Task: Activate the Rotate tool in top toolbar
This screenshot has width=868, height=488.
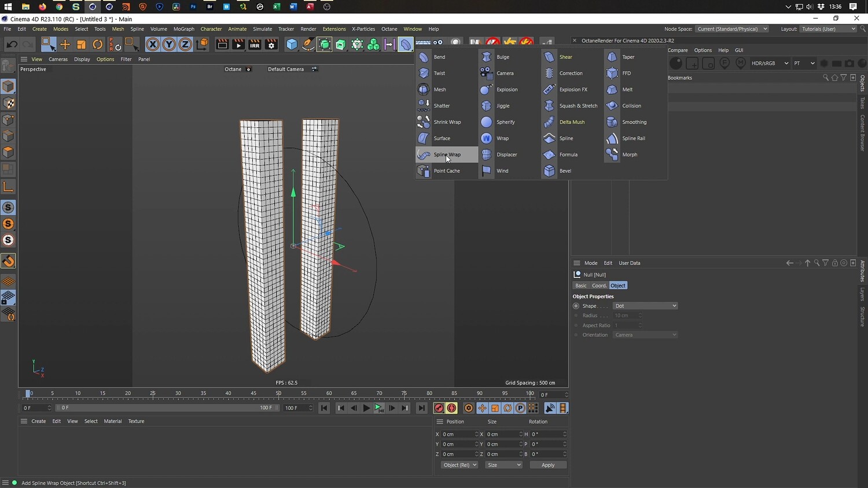Action: [98, 45]
